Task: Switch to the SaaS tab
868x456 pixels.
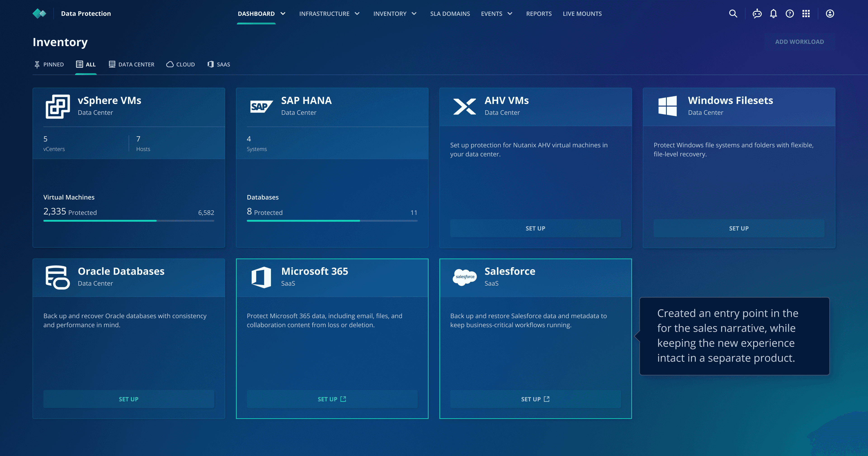Action: pyautogui.click(x=219, y=64)
